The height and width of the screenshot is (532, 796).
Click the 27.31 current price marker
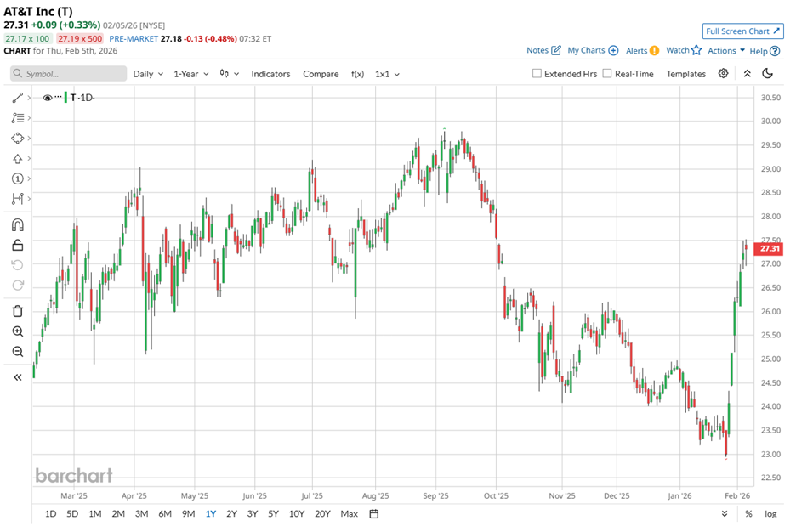770,248
